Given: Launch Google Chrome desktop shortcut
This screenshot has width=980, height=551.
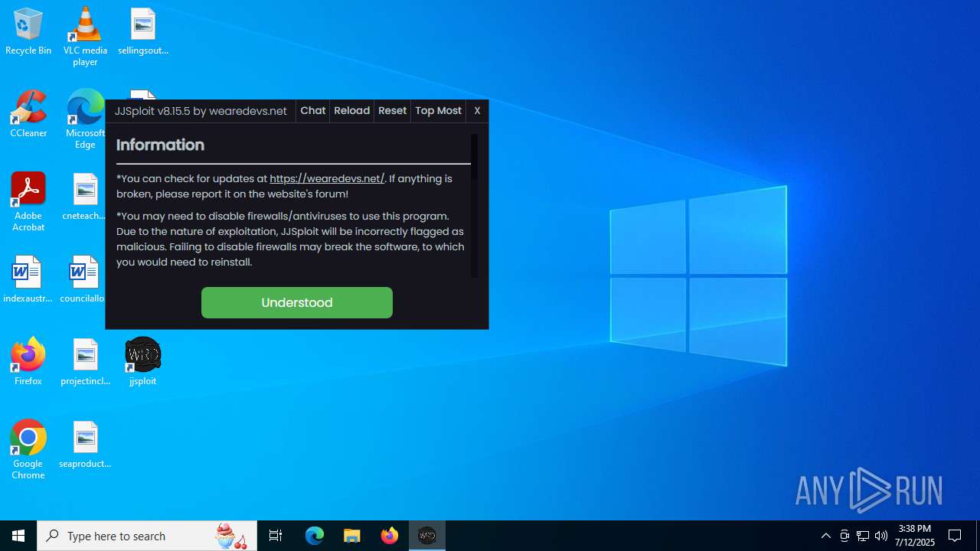Looking at the screenshot, I should coord(28,450).
